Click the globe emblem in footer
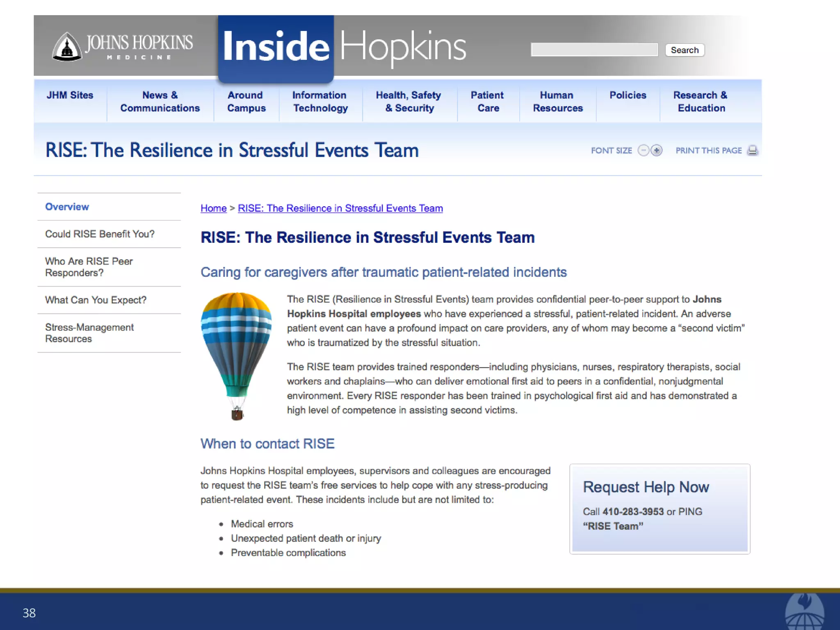Screen dimensions: 840x630 pos(804,612)
